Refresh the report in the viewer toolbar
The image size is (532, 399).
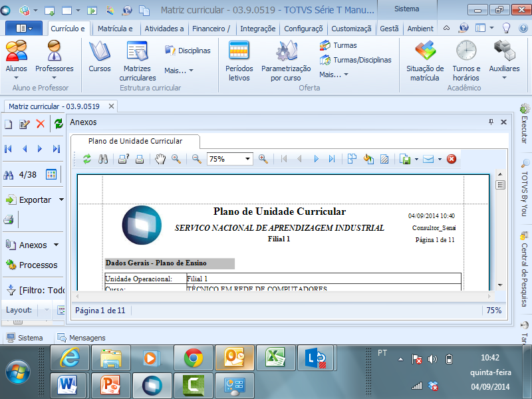87,159
